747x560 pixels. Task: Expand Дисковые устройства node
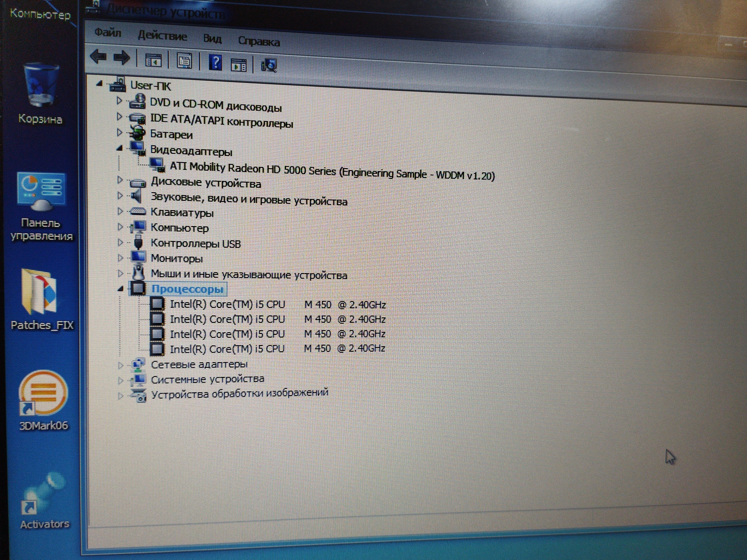pyautogui.click(x=120, y=180)
